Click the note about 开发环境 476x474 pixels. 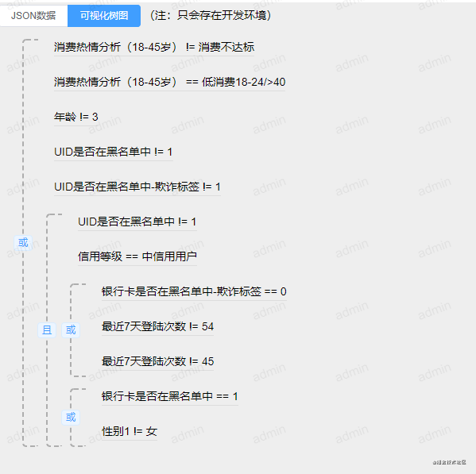click(x=211, y=15)
